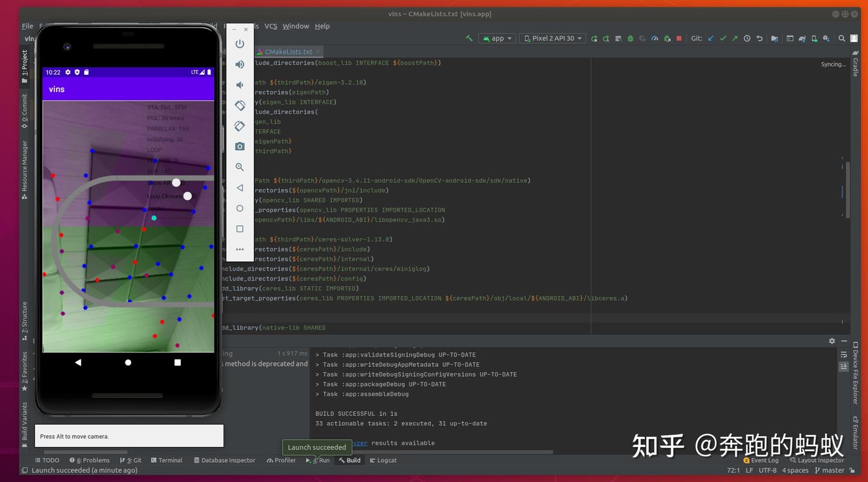Toggle the Show AR switch in the vins app
Image resolution: width=868 pixels, height=482 pixels.
pos(175,182)
